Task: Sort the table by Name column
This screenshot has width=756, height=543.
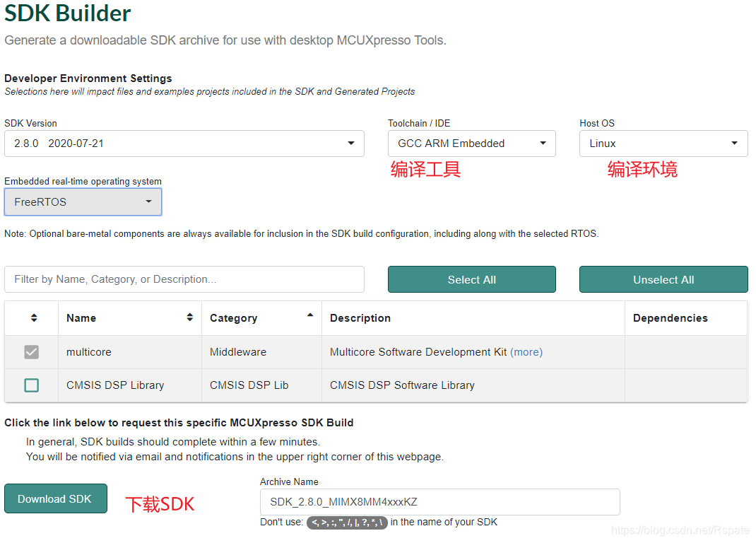Action: pos(189,317)
